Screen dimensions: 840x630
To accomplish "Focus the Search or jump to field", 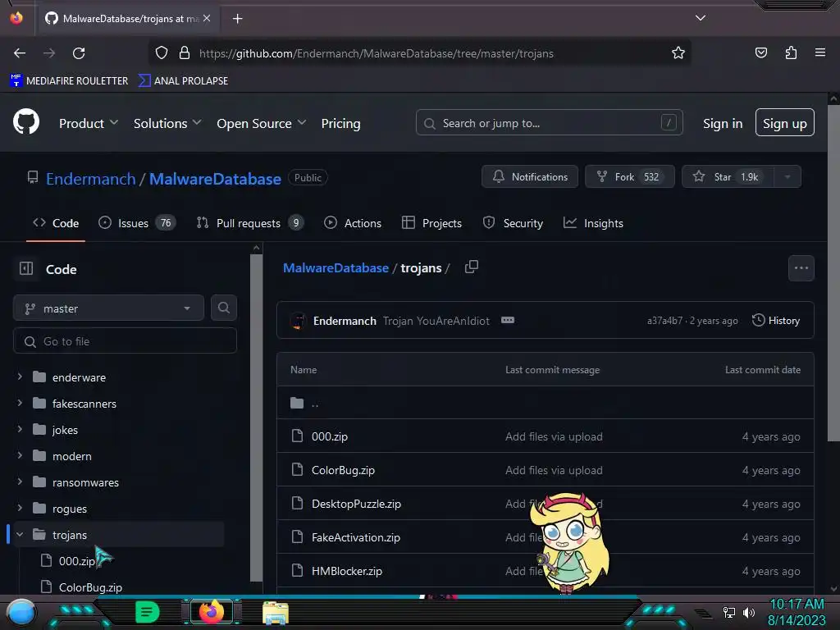I will pos(549,123).
